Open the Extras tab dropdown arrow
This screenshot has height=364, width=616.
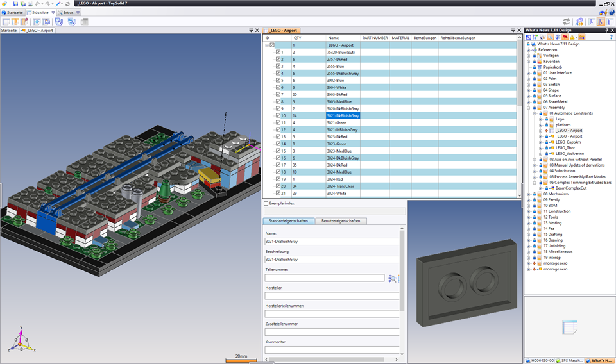coord(78,13)
